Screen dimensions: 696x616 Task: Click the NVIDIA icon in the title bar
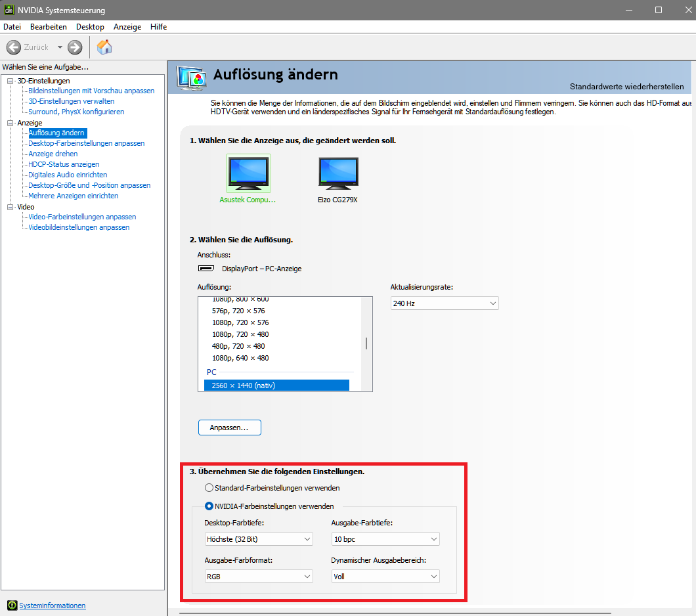click(9, 10)
